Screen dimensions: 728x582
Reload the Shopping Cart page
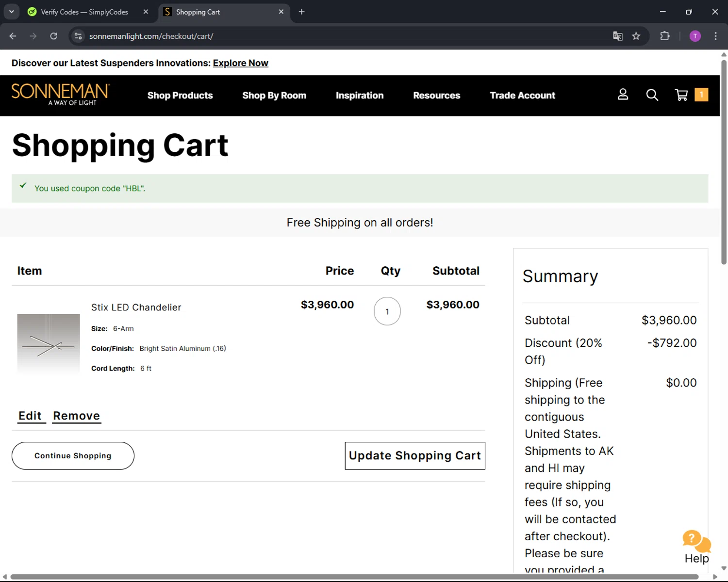54,36
